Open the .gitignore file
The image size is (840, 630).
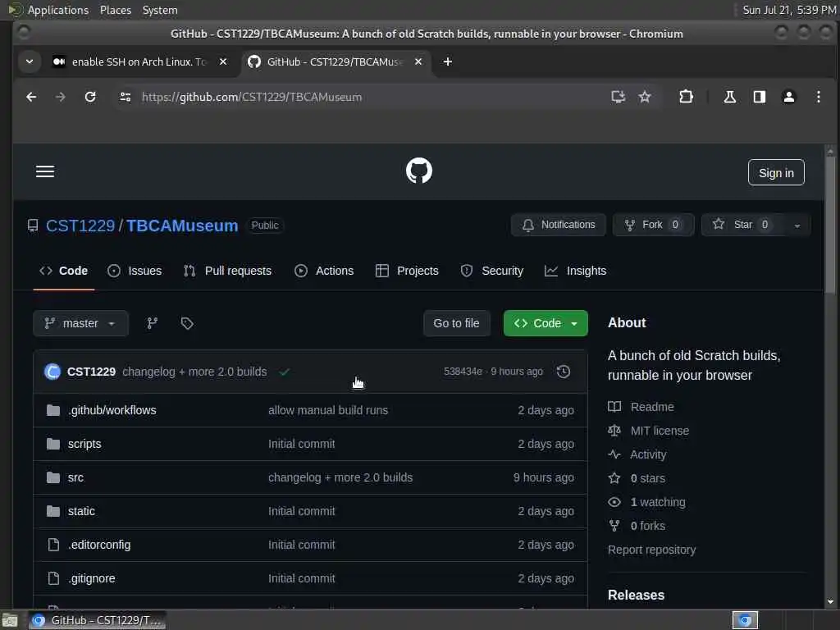click(x=92, y=578)
